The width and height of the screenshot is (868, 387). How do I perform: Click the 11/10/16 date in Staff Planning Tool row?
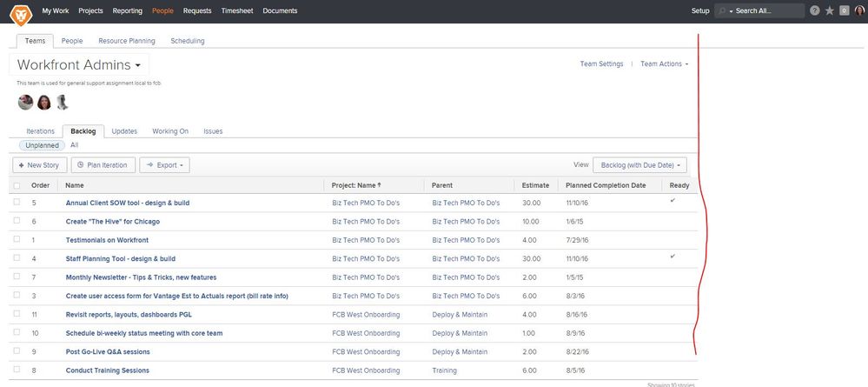click(577, 259)
